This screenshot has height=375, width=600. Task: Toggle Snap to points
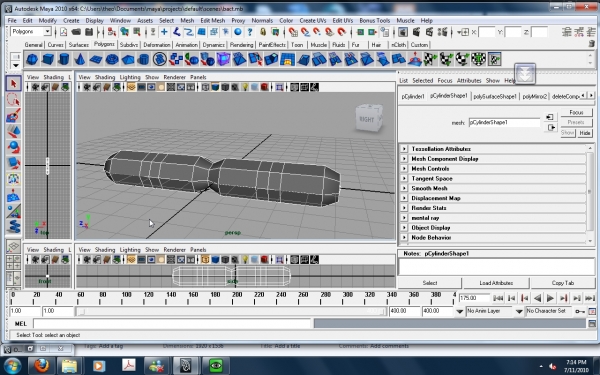point(317,32)
